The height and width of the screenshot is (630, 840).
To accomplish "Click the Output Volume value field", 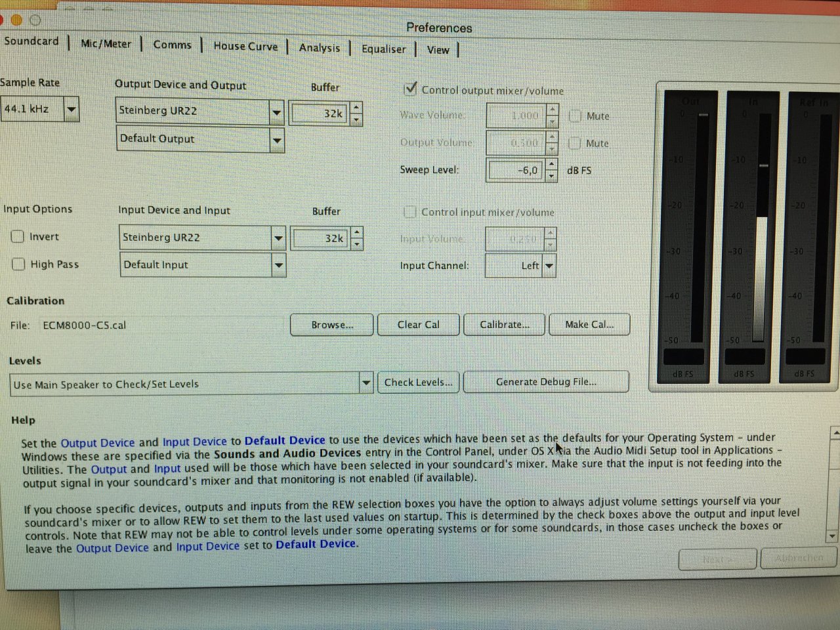I will coord(516,142).
